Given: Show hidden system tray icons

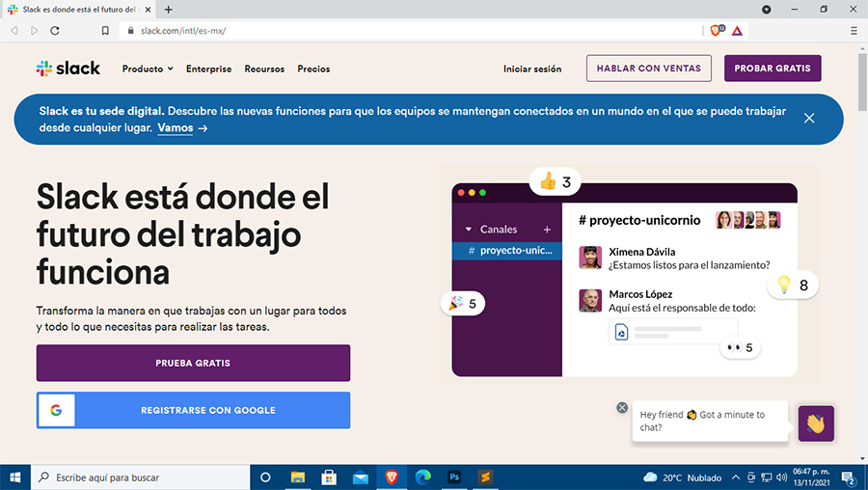Looking at the screenshot, I should [735, 477].
